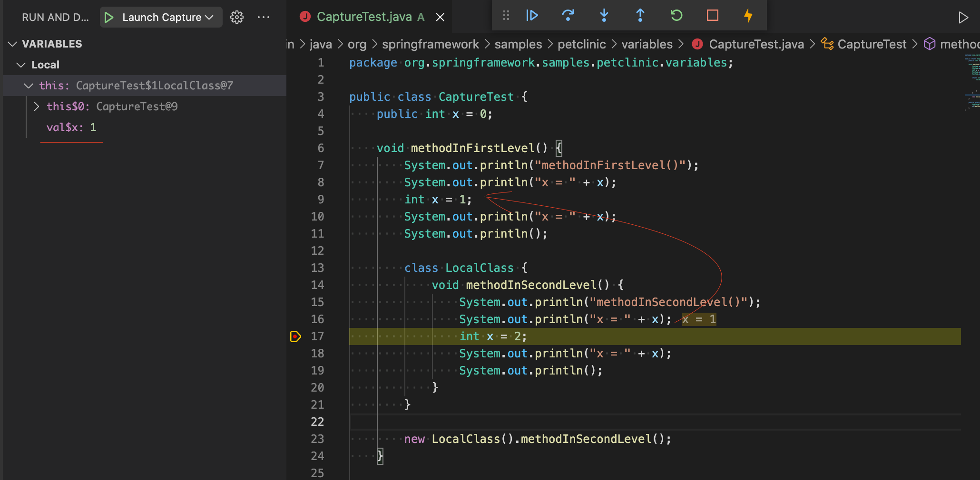Click Step Over debug icon
This screenshot has height=480, width=980.
(568, 16)
